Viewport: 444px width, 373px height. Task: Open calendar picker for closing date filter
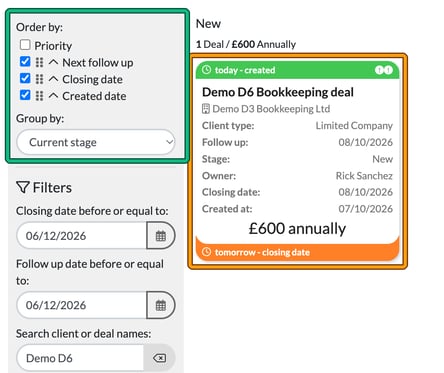[x=161, y=236]
